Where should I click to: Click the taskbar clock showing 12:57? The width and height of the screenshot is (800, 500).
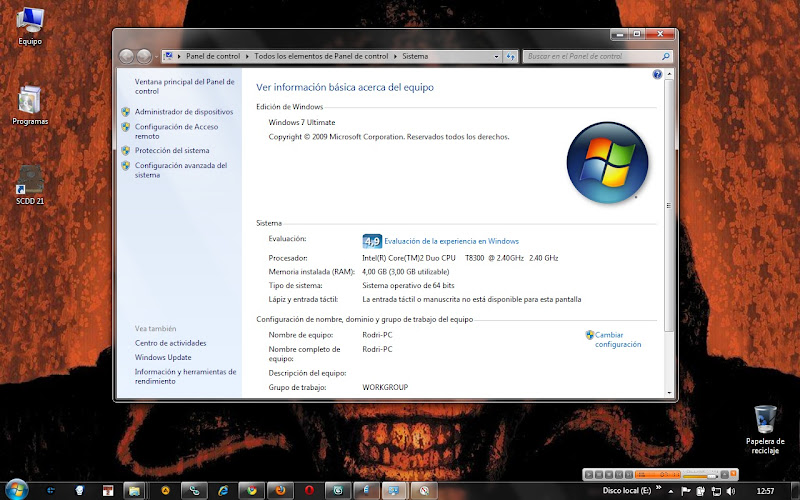[765, 491]
